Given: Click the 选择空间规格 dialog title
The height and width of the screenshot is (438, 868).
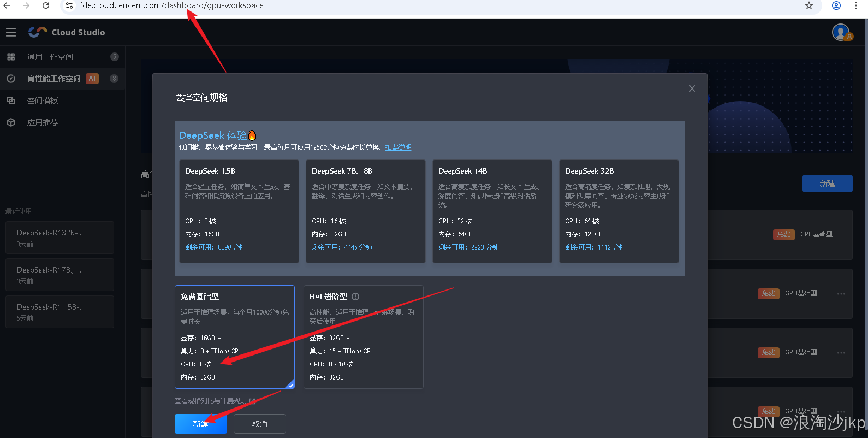Looking at the screenshot, I should point(201,98).
